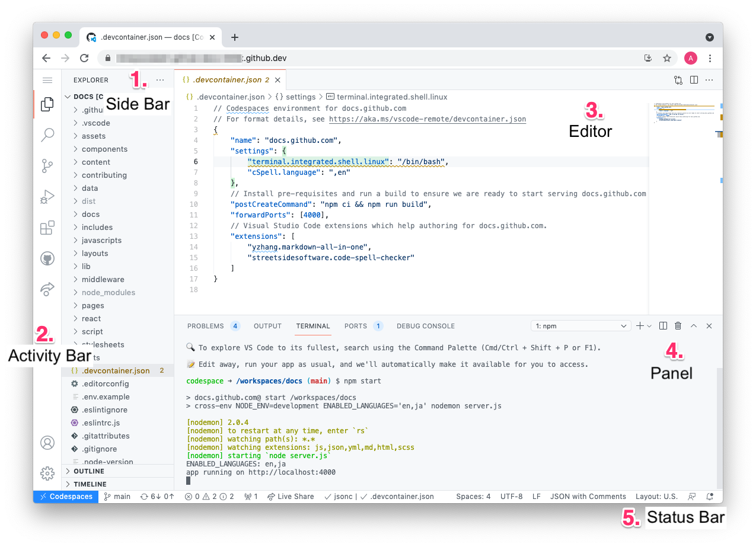Open the PORTS panel tab
756x547 pixels.
click(356, 325)
